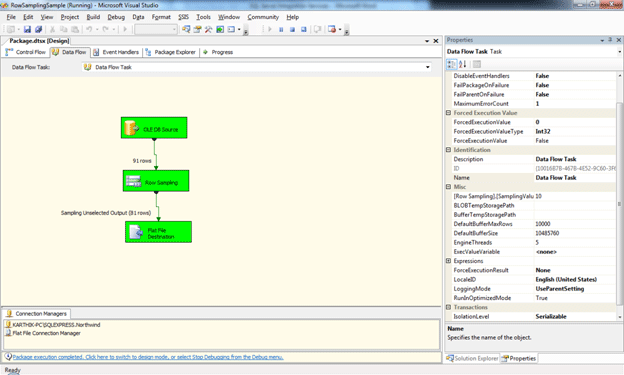This screenshot has height=375, width=624.
Task: Click the Redo arrow icon
Action: coord(105,29)
